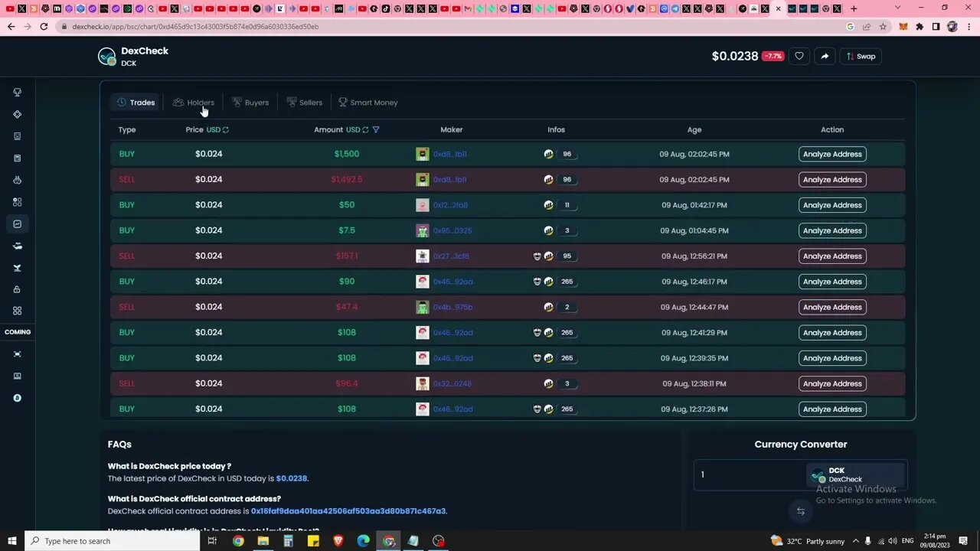Click the padlock icon in sidebar
980x551 pixels.
tap(17, 289)
